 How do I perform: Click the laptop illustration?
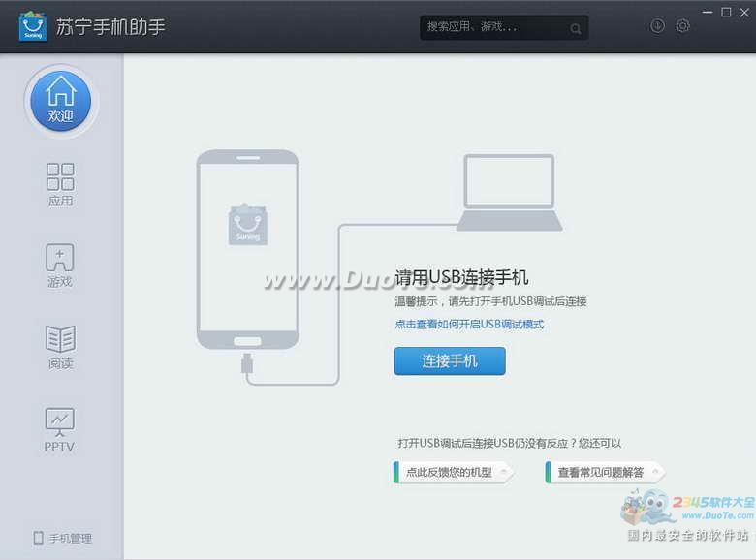[x=510, y=192]
